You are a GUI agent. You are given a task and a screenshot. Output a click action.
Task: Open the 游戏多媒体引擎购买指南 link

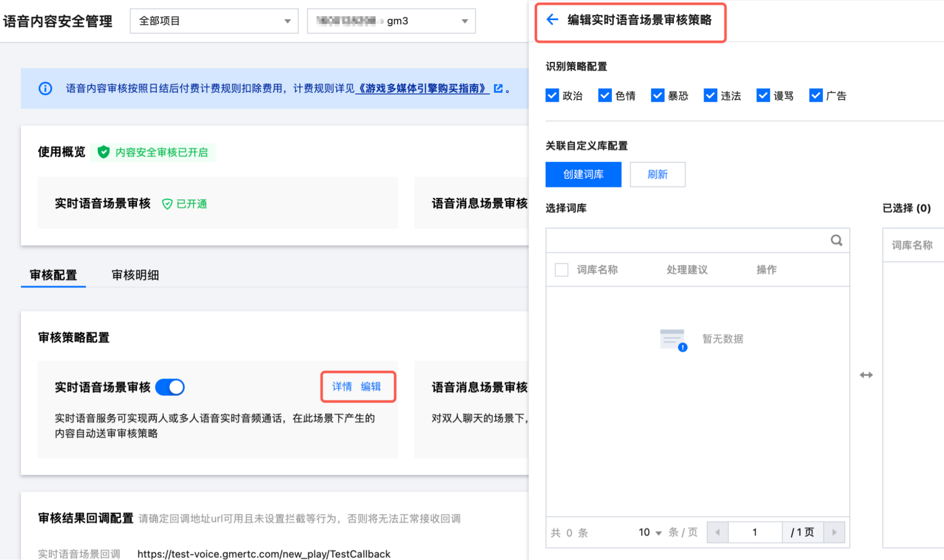point(422,89)
